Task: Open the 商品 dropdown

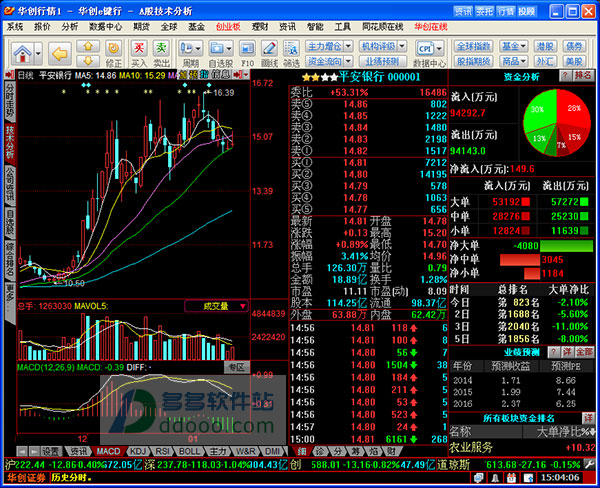Action: [x=514, y=61]
